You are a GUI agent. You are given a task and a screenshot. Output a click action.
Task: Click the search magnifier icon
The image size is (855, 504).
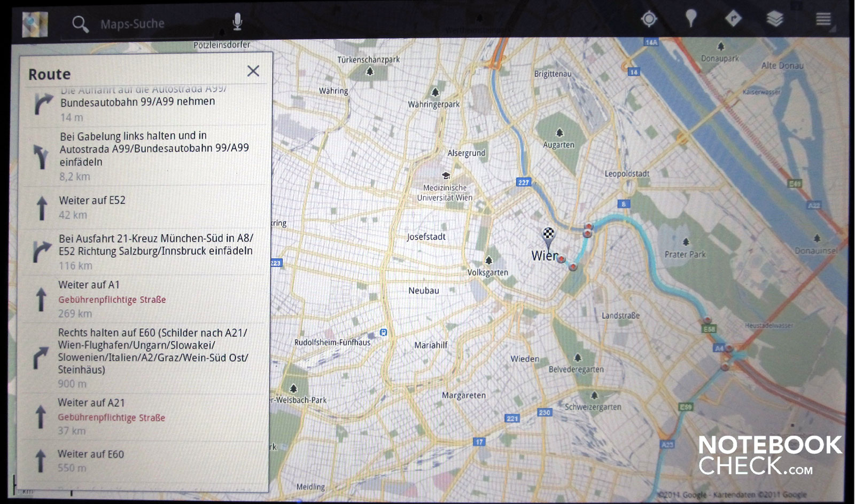click(80, 24)
